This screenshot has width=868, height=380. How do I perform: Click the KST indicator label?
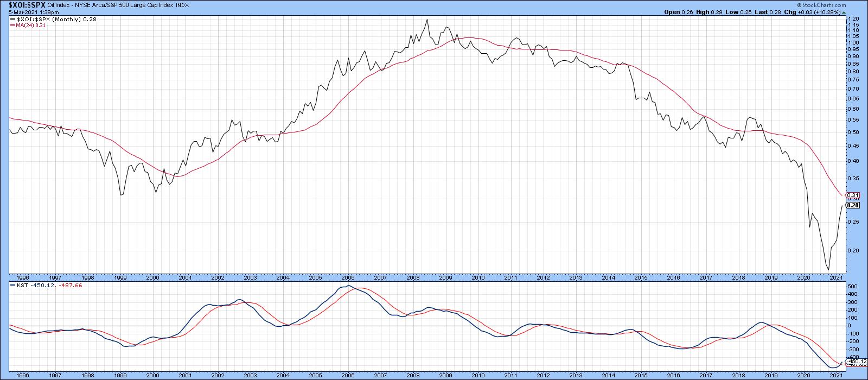pos(16,284)
